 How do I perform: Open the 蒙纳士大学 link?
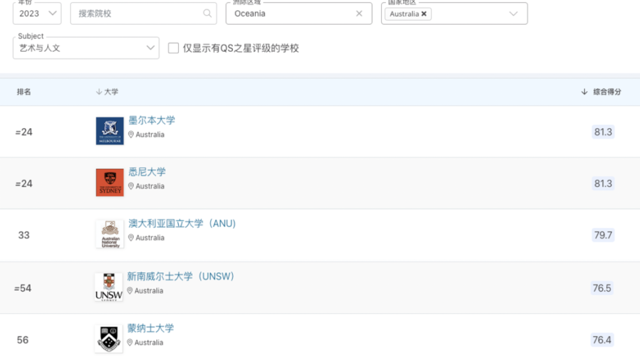[x=150, y=328]
